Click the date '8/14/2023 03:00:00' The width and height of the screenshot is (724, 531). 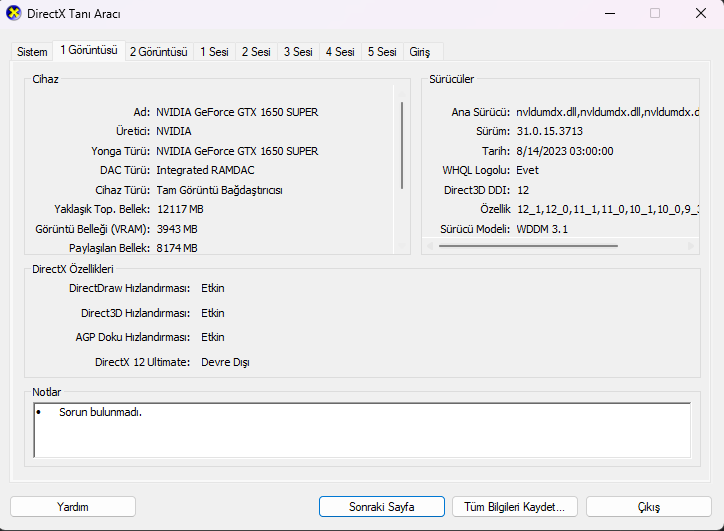(565, 151)
